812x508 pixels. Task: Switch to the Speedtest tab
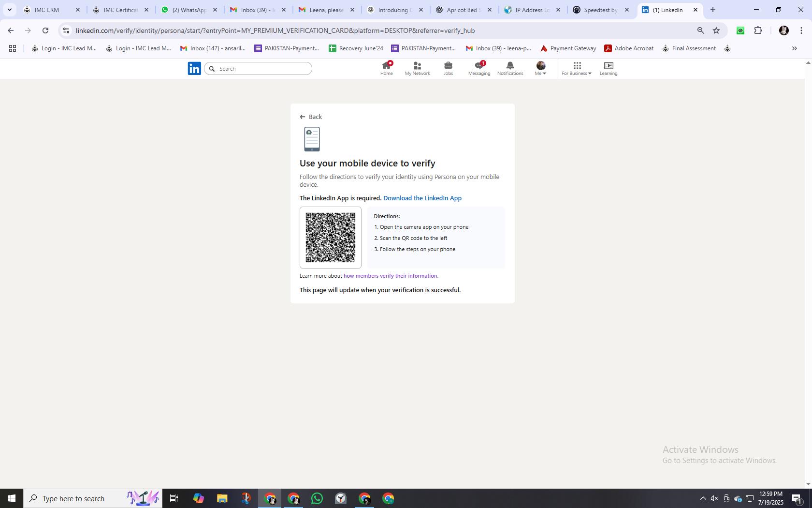pos(601,10)
